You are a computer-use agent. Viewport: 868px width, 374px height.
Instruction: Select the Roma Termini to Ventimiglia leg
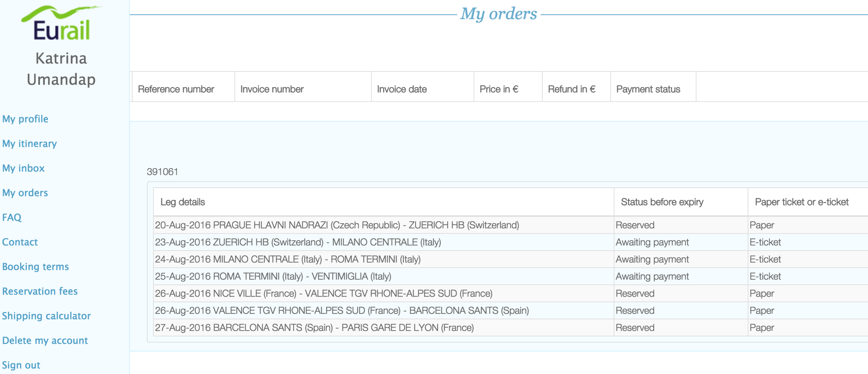pos(273,276)
